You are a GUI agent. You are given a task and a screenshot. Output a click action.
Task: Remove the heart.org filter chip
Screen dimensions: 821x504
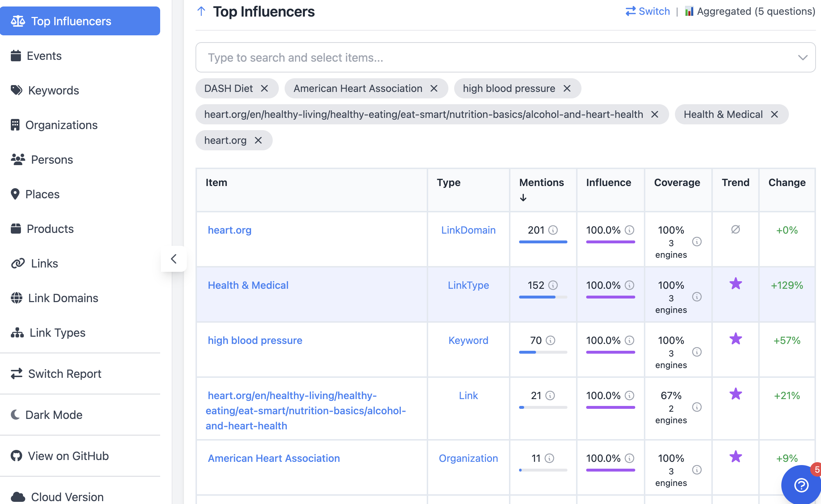tap(258, 140)
